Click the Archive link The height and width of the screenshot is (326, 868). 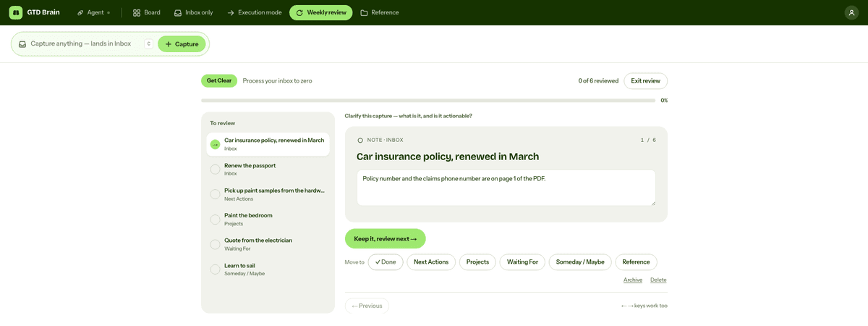(633, 280)
